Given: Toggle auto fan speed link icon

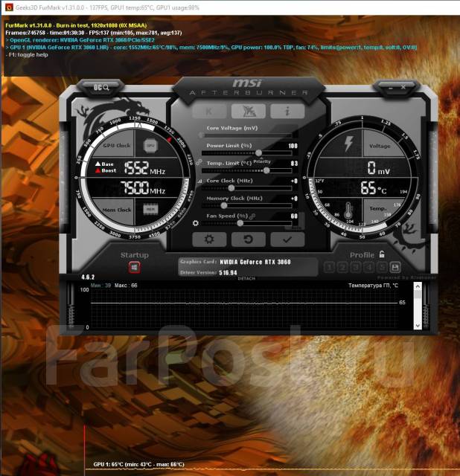Looking at the screenshot, I should click(x=252, y=216).
